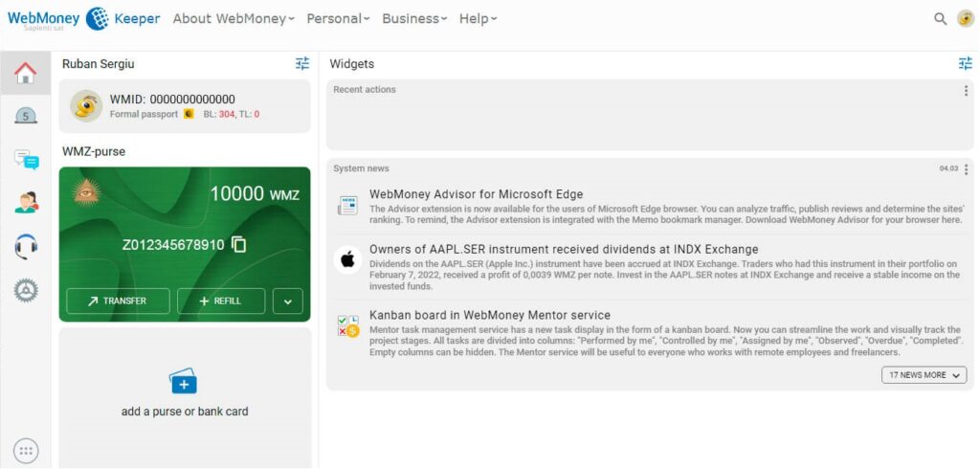Click the Apple logo news icon
Viewport: 980px width, 469px height.
(x=347, y=260)
